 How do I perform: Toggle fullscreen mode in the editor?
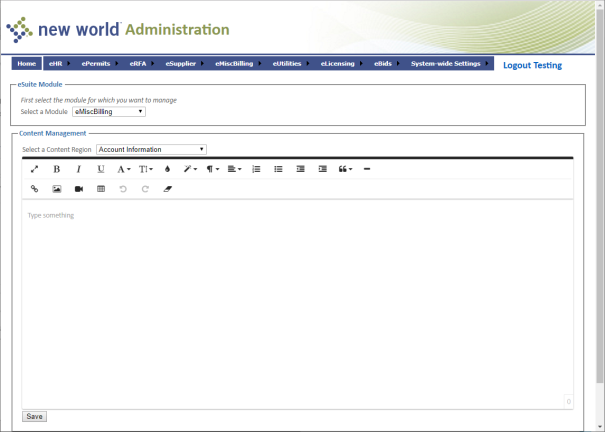coord(35,169)
